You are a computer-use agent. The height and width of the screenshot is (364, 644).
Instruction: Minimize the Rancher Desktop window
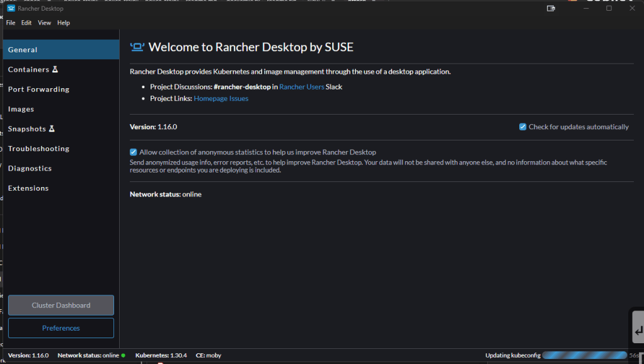pos(586,8)
